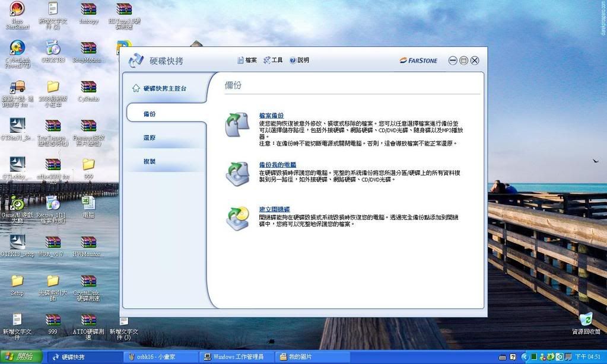This screenshot has width=607, height=364.
Task: Close the 硬碟快拷 window
Action: (x=475, y=60)
